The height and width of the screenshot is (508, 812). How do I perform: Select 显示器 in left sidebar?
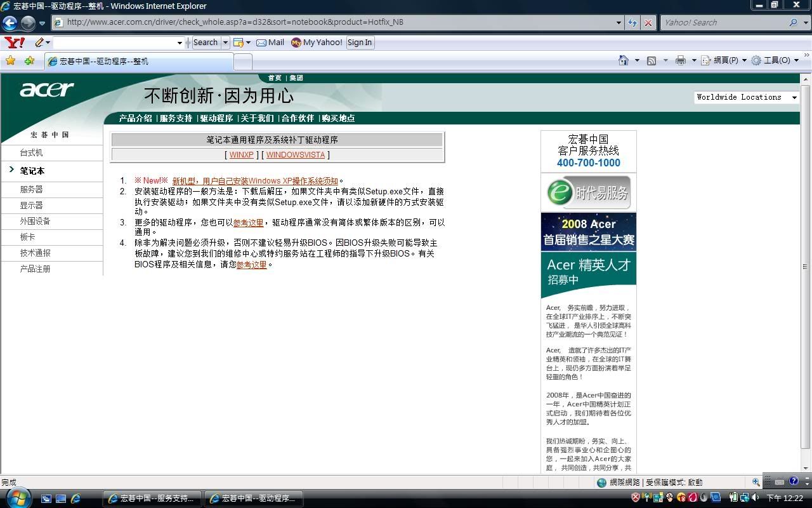(31, 205)
